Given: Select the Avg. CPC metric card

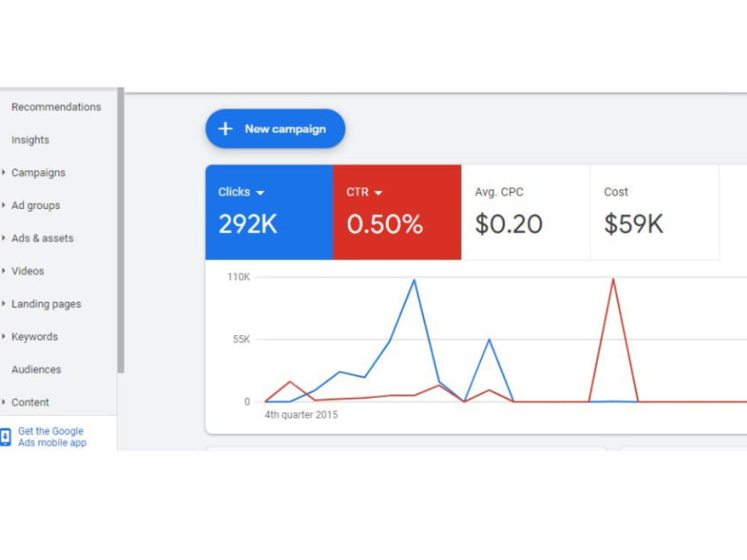Looking at the screenshot, I should 526,212.
